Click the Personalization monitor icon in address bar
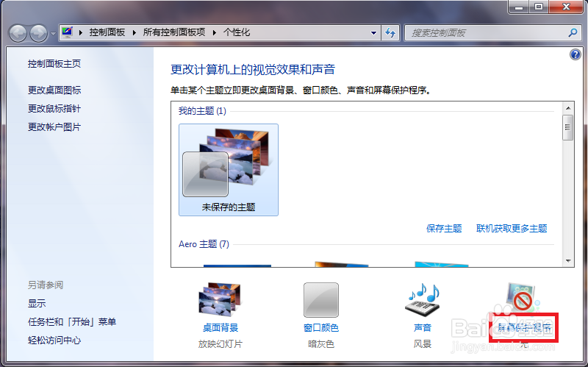 [x=68, y=32]
